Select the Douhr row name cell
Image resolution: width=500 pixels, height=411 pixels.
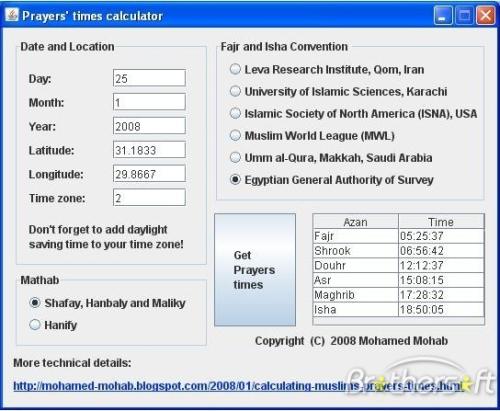tap(356, 265)
